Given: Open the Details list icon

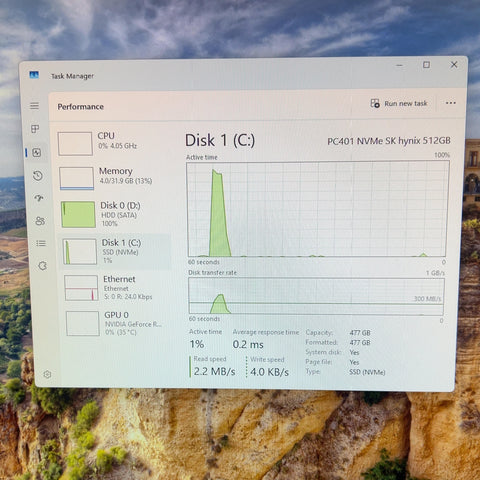Looking at the screenshot, I should pos(41,243).
